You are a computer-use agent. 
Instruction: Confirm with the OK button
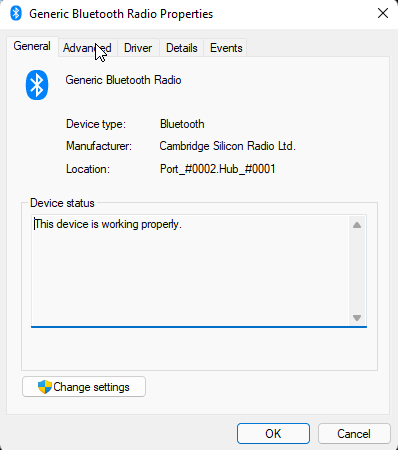pos(273,434)
